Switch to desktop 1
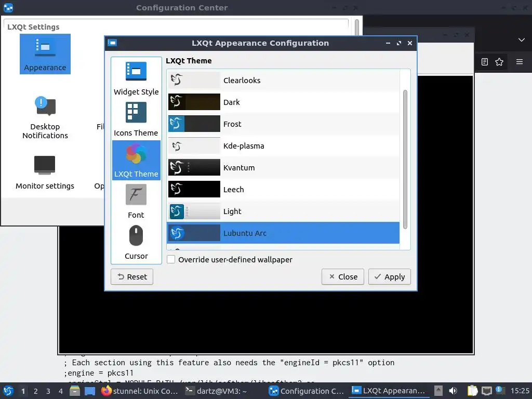Screen dimensions: 532x399 (x=23, y=391)
